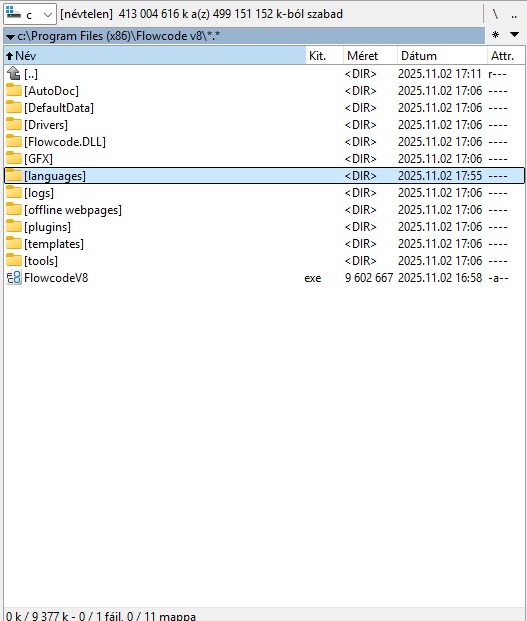
Task: Click the <DIR> size cell of tools
Action: point(360,261)
